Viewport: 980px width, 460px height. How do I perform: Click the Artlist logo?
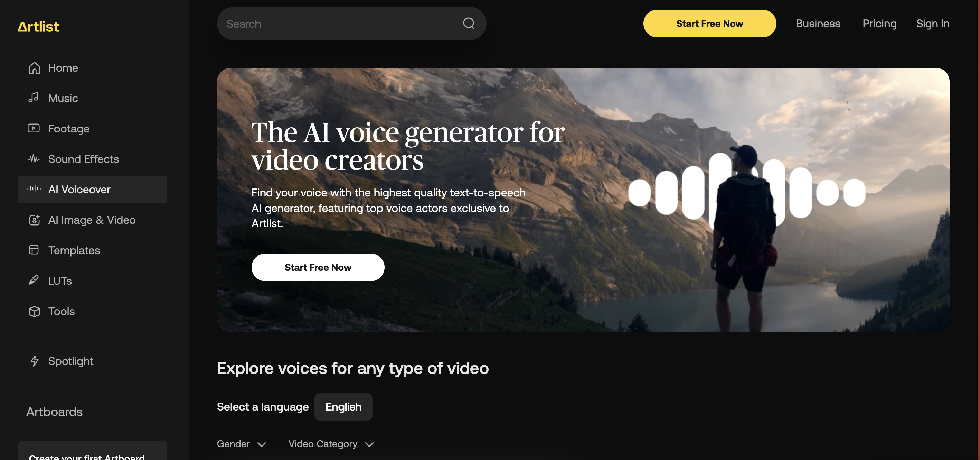click(x=38, y=26)
